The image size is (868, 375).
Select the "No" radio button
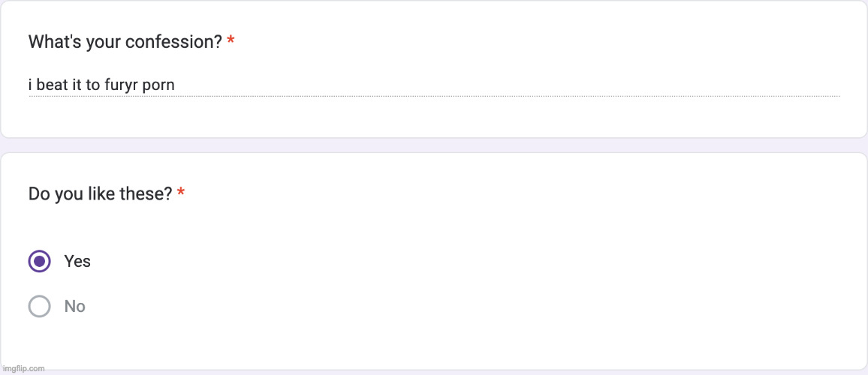point(39,306)
